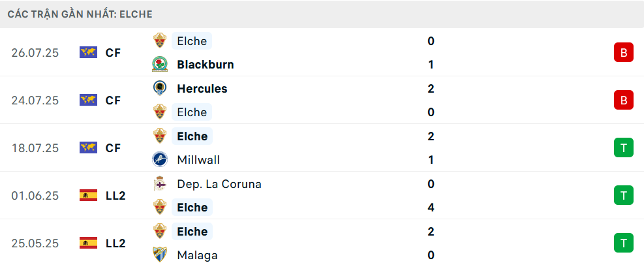Click the 'Các trận gần nhất: Elche' header
644x263 pixels.
tap(80, 14)
